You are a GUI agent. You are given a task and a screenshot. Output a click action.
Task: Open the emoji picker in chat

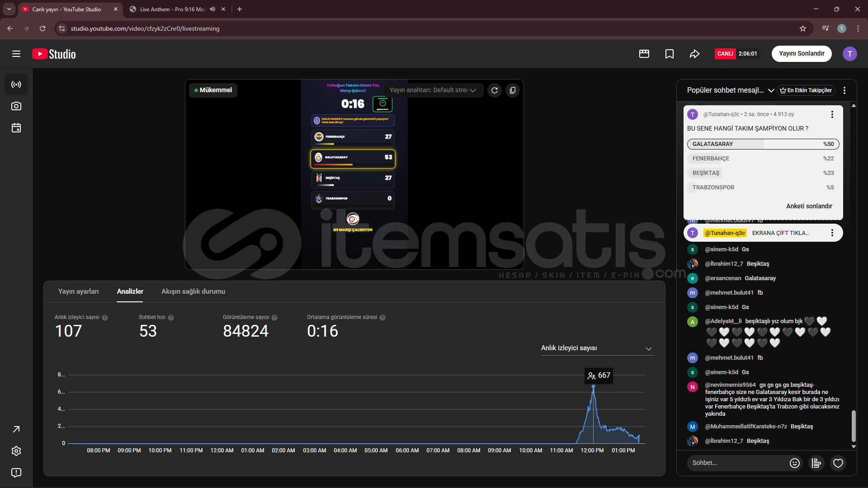tap(794, 463)
